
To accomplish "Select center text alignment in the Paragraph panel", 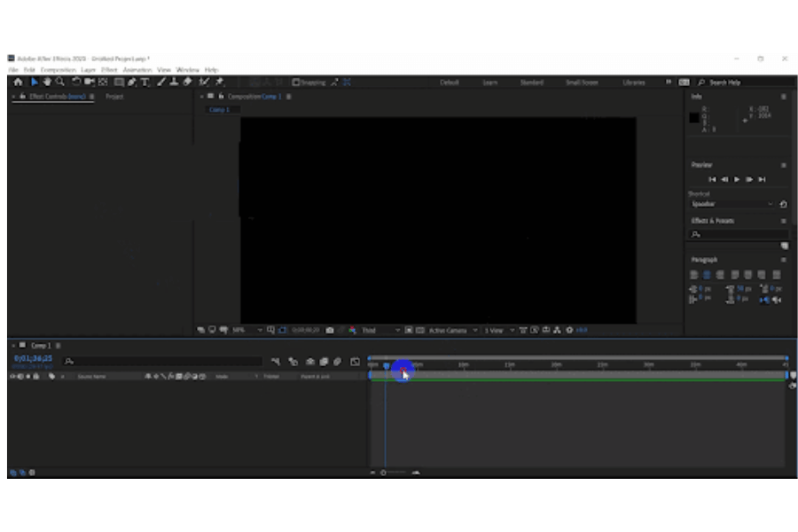I will 708,275.
